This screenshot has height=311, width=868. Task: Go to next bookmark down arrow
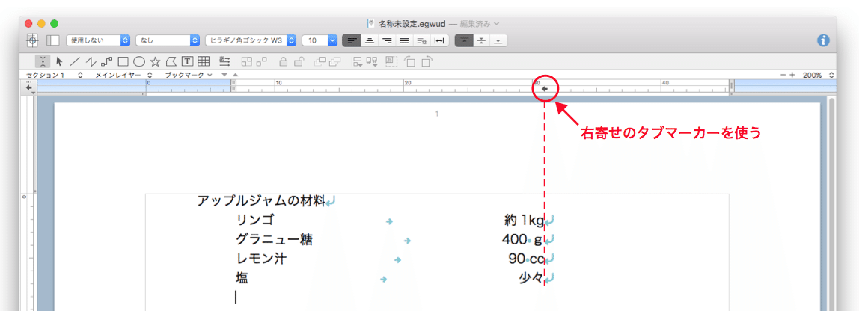point(224,75)
